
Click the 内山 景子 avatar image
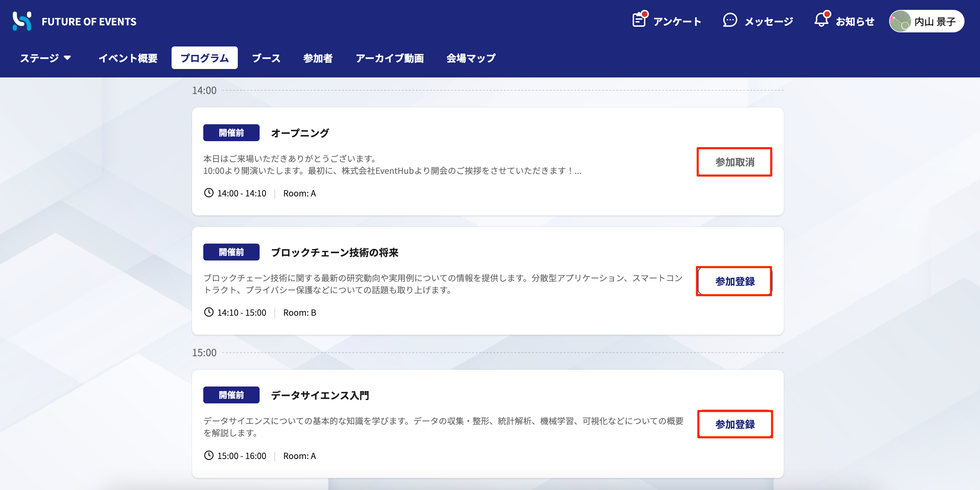900,21
